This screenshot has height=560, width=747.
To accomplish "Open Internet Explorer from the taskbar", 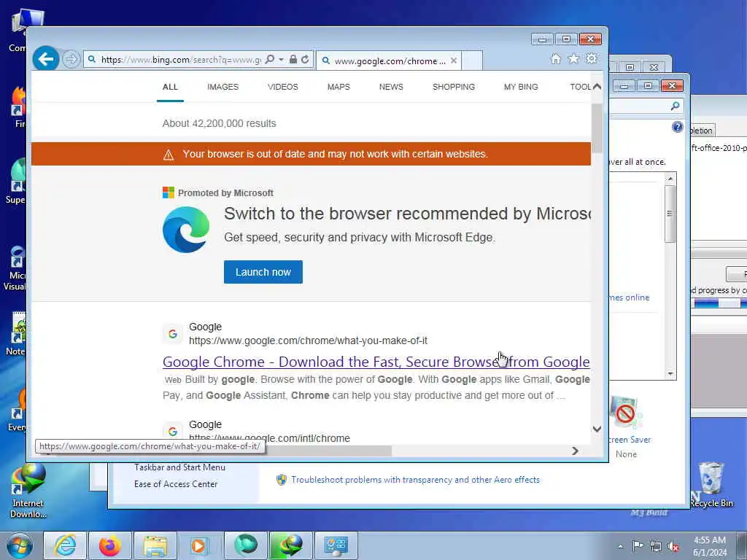I will [65, 545].
